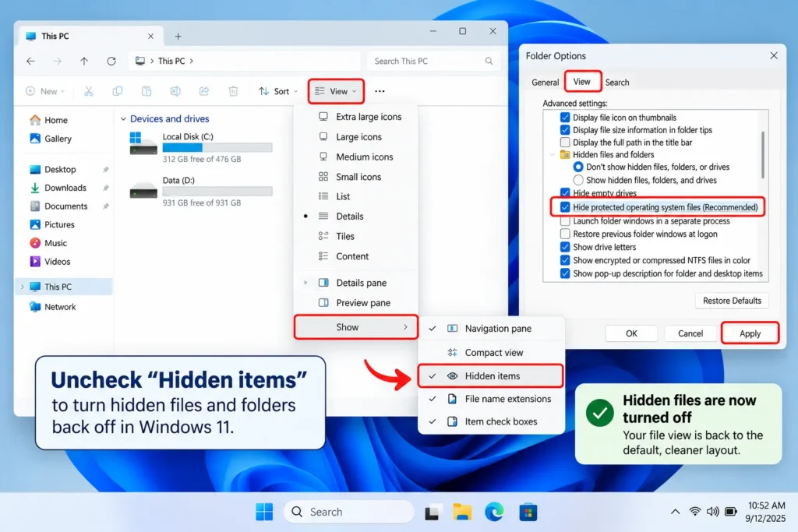The image size is (798, 532).
Task: Click the Rename icon in toolbar
Action: pyautogui.click(x=175, y=91)
